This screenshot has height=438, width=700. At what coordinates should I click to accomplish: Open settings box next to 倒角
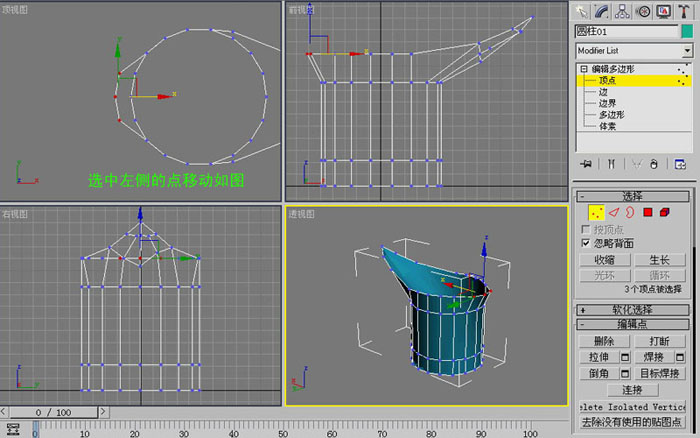pyautogui.click(x=625, y=373)
